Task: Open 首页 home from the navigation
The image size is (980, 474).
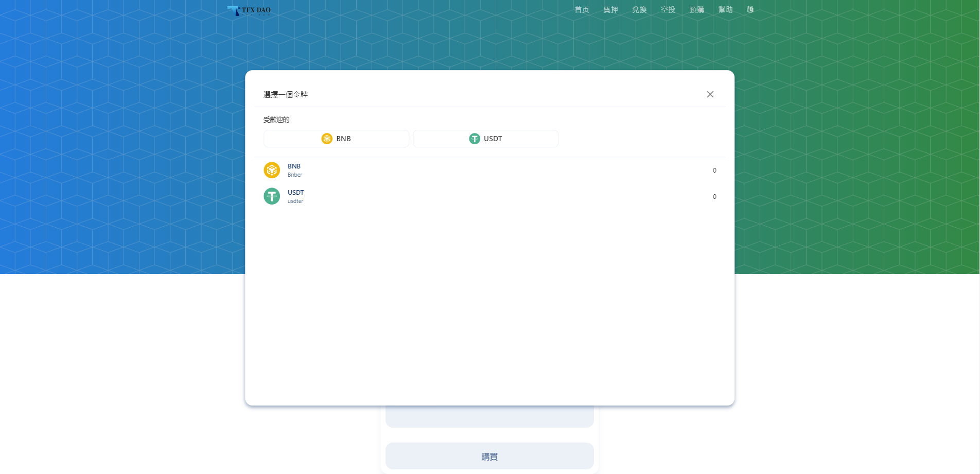Action: pos(582,9)
